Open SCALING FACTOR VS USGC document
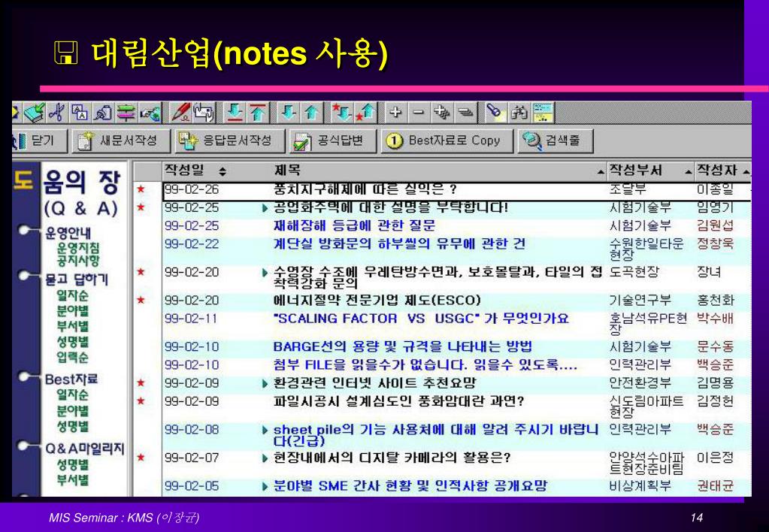Screen dimensions: 769x532 [421, 318]
